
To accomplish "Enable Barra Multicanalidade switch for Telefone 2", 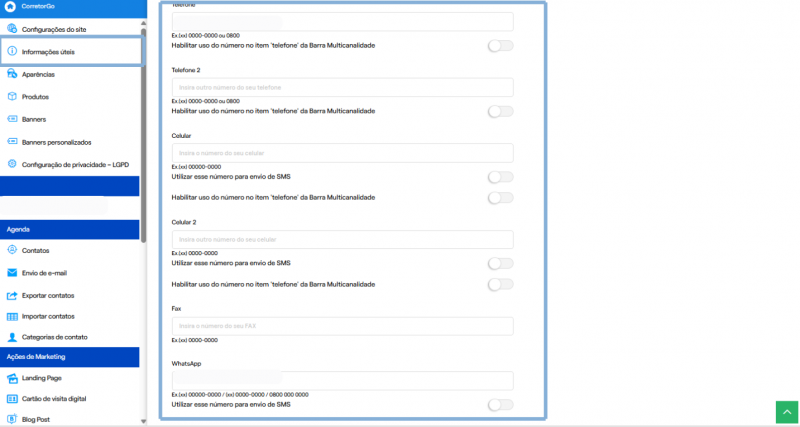I will pyautogui.click(x=501, y=111).
